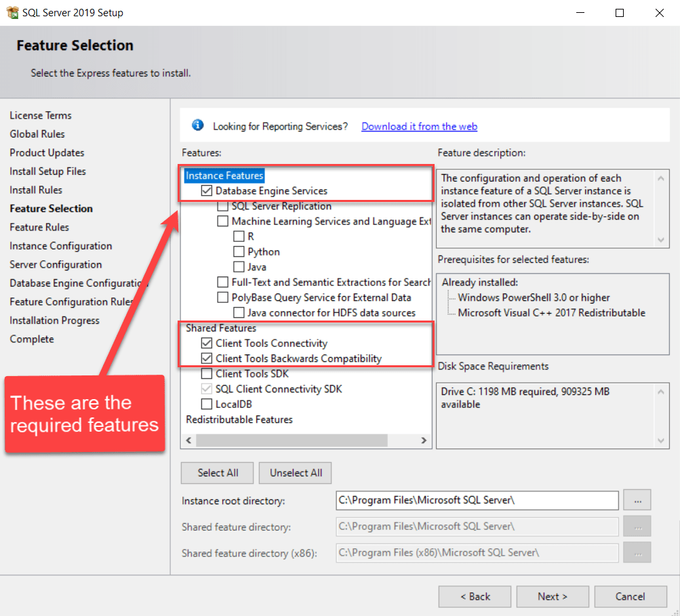680x616 pixels.
Task: Enable SQL Server Replication
Action: tap(222, 206)
